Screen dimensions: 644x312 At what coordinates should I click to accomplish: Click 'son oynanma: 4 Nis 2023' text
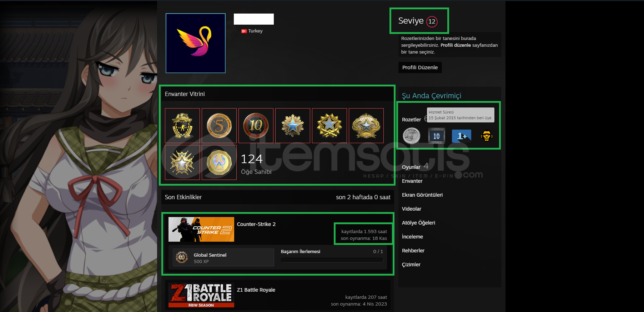359,304
